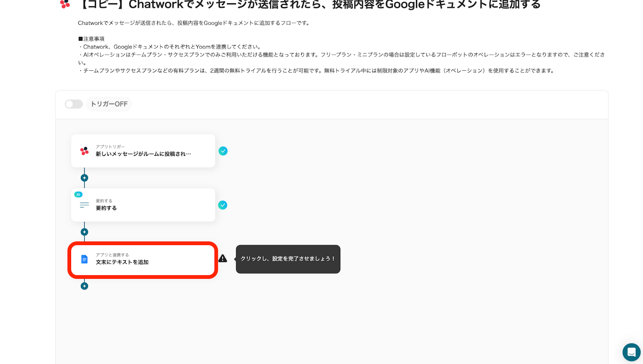Click the Google Docs icon in the last step
Image resolution: width=643 pixels, height=364 pixels.
(x=84, y=259)
